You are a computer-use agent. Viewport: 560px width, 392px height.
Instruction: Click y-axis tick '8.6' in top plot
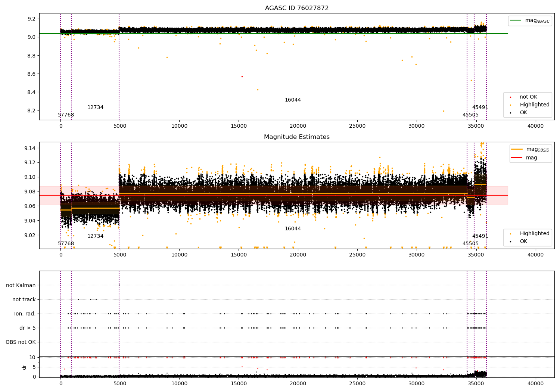[32, 74]
